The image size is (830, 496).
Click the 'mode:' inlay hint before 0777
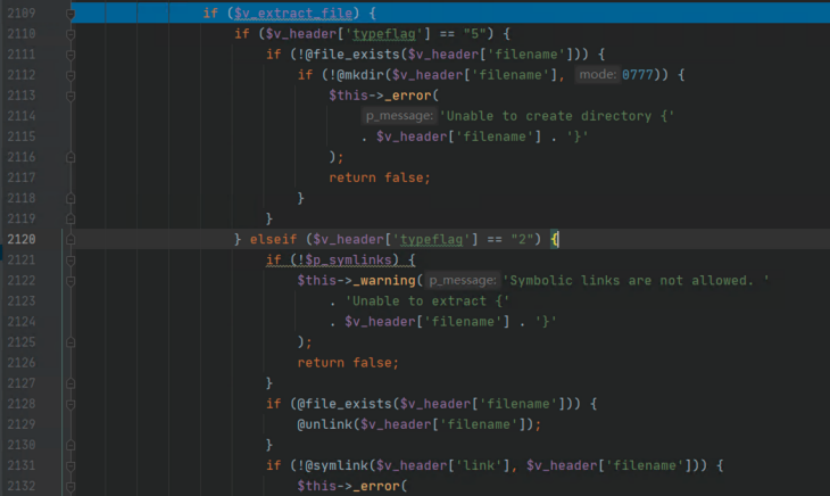coord(597,75)
